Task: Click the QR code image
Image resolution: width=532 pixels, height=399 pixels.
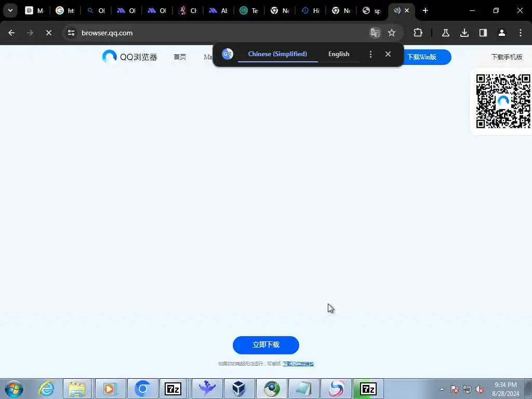Action: [x=503, y=101]
